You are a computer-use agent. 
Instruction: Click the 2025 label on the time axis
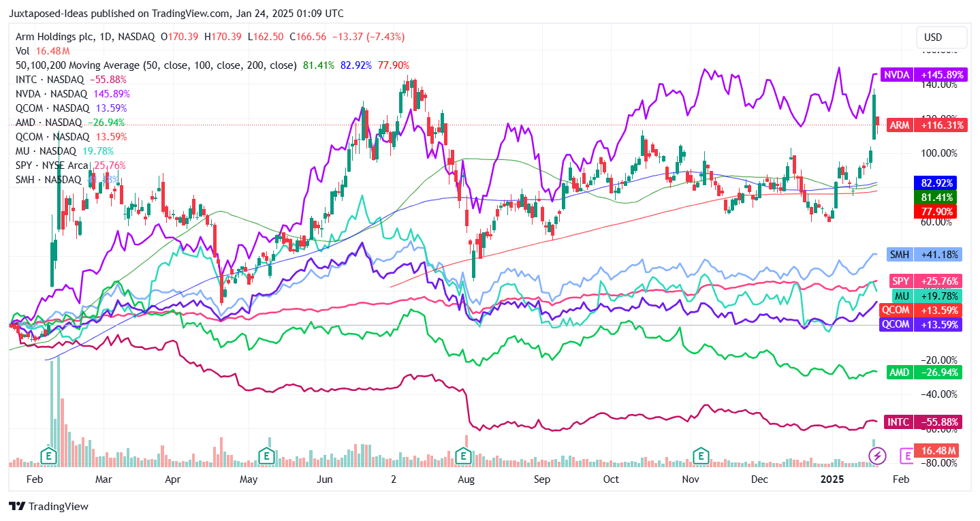click(x=832, y=479)
